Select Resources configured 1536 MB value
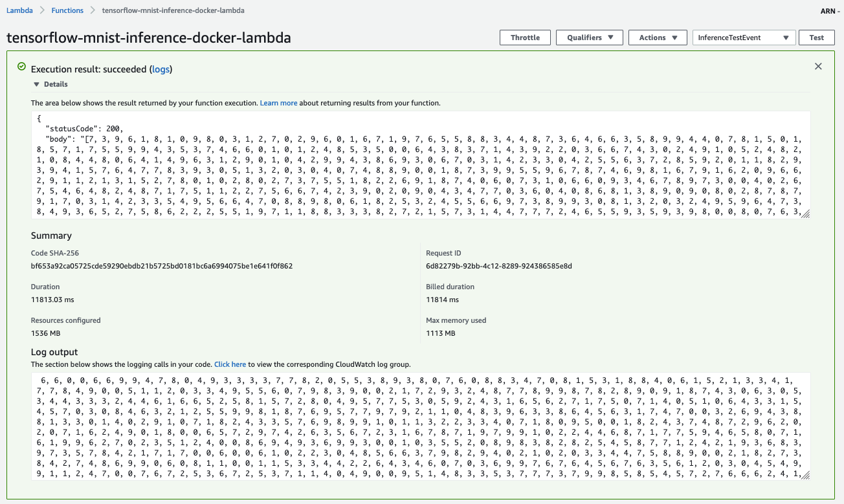 (x=45, y=333)
